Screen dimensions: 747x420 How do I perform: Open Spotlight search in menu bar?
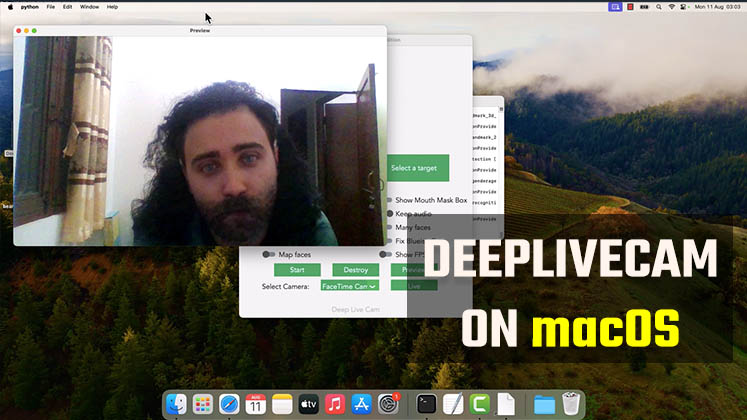659,7
